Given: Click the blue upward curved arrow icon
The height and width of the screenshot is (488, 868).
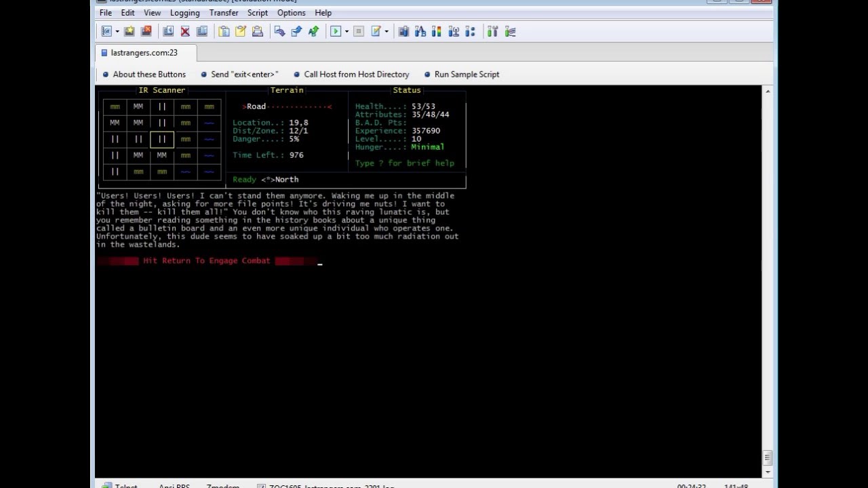Looking at the screenshot, I should (296, 31).
